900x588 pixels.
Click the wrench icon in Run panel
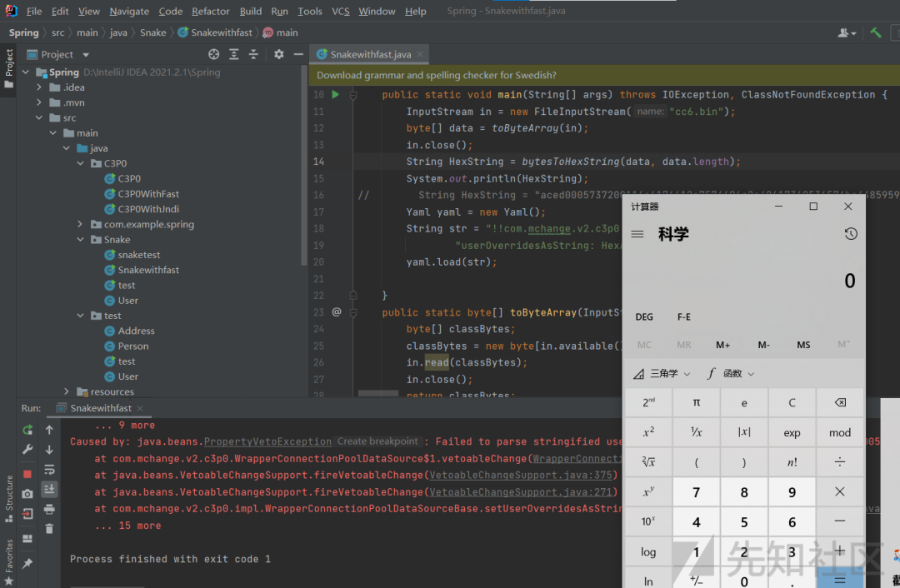point(27,450)
